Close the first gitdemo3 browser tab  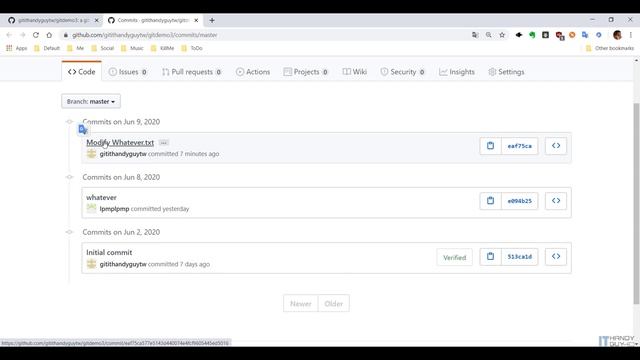97,20
